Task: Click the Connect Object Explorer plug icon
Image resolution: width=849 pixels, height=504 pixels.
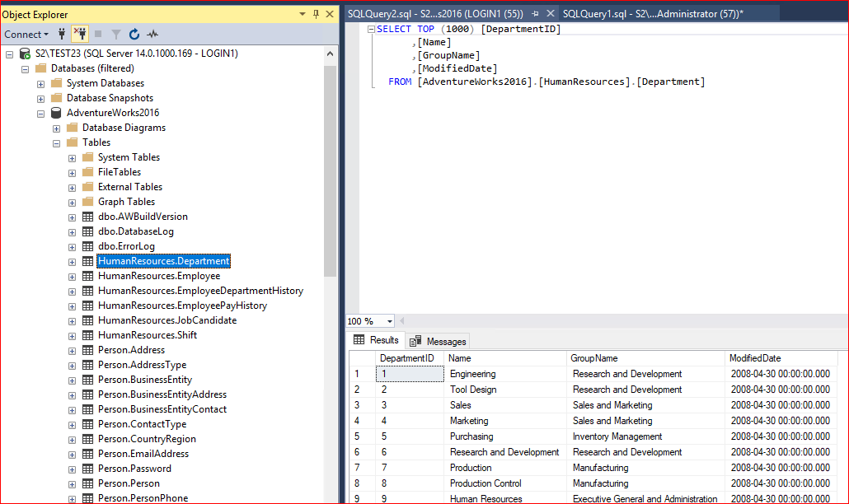Action: click(x=62, y=34)
